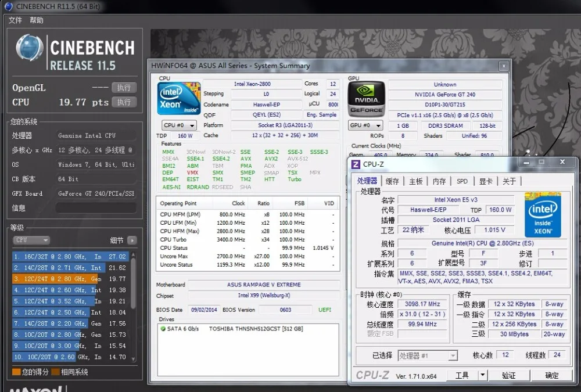The height and width of the screenshot is (392, 581).
Task: Click the 验证 button in CPU-Z
Action: click(509, 375)
